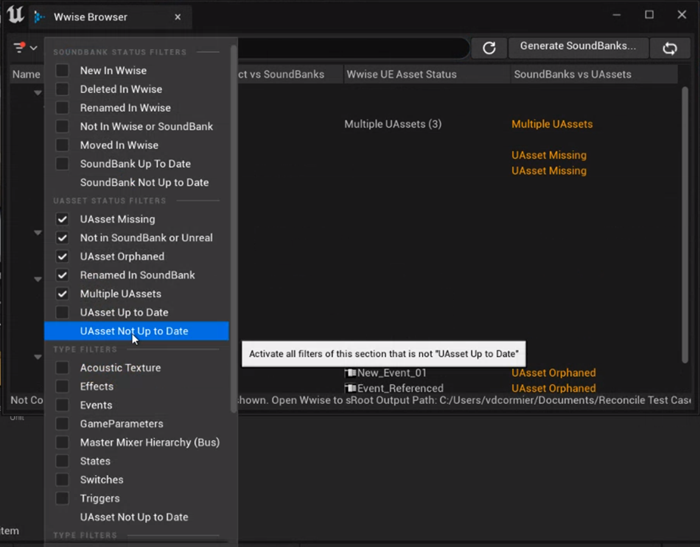Uncheck the UAsset Missing filter

(x=63, y=219)
